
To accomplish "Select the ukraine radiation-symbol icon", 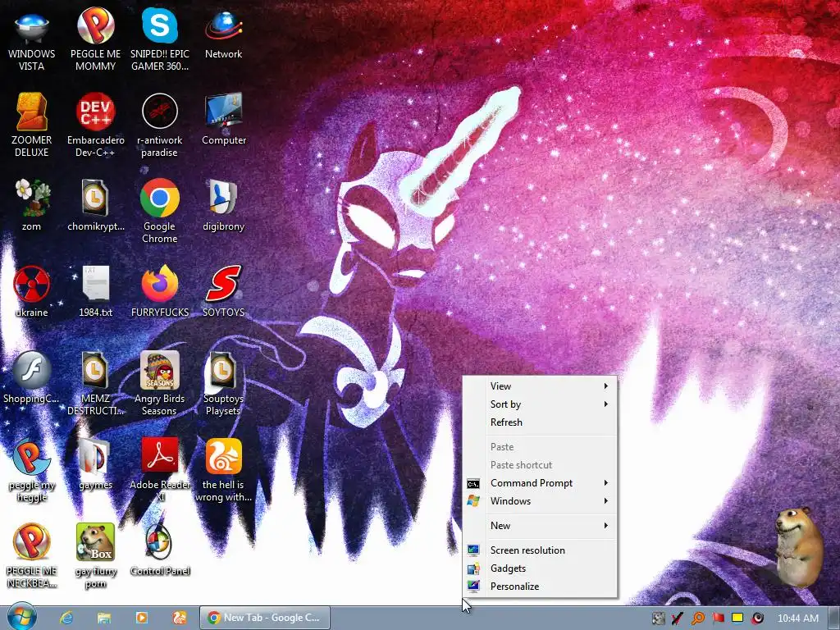I will click(32, 292).
